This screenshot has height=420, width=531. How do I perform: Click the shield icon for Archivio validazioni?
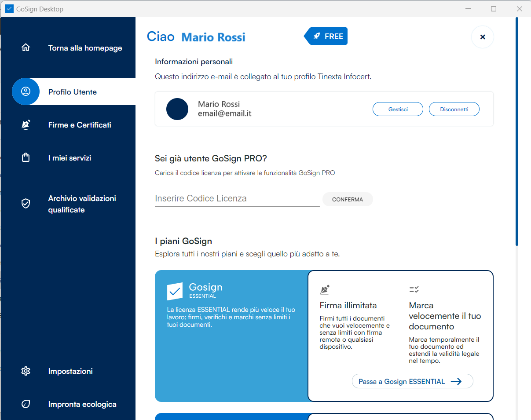click(26, 204)
